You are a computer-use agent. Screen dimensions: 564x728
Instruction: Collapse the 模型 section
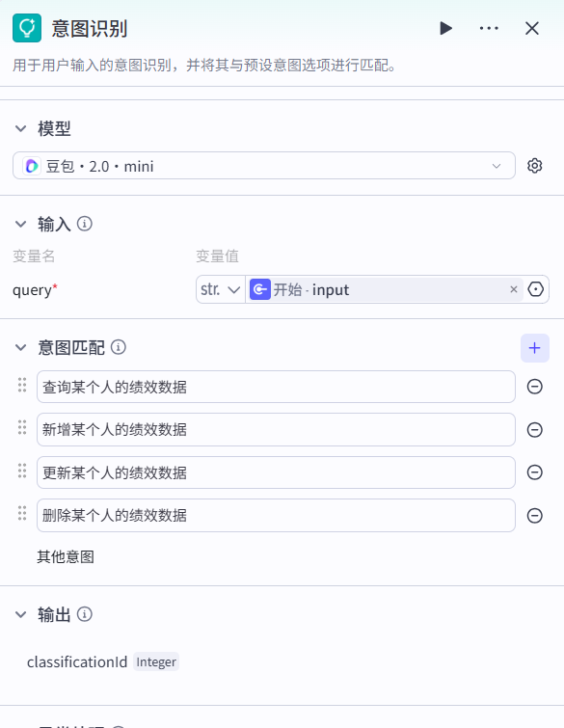point(21,128)
